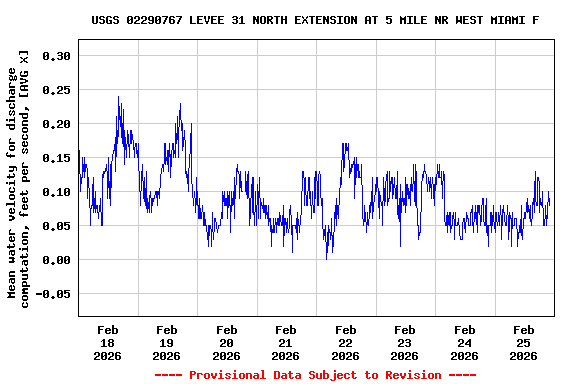Click the y-axis label '0.25'

click(x=56, y=90)
